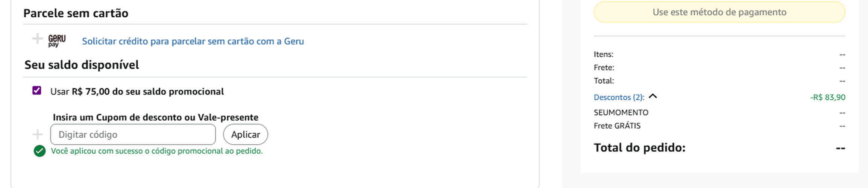Open the Descontos (2) link
868x188 pixels.
[x=619, y=97]
